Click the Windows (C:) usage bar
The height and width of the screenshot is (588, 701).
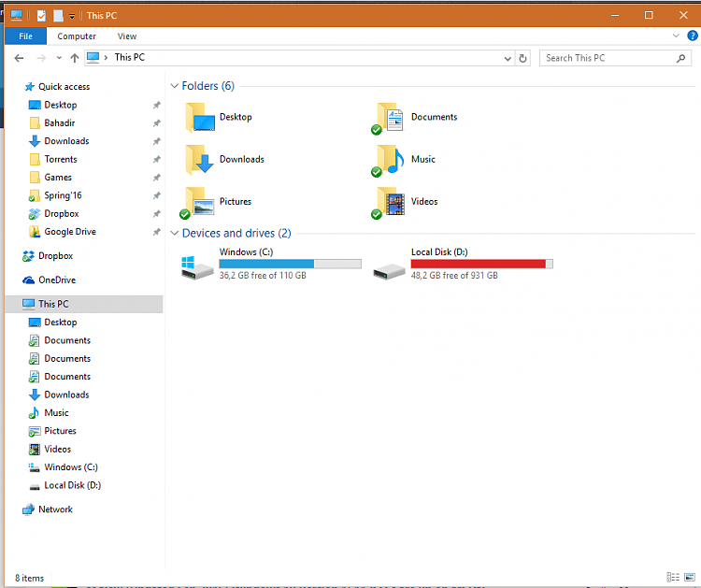coord(290,264)
